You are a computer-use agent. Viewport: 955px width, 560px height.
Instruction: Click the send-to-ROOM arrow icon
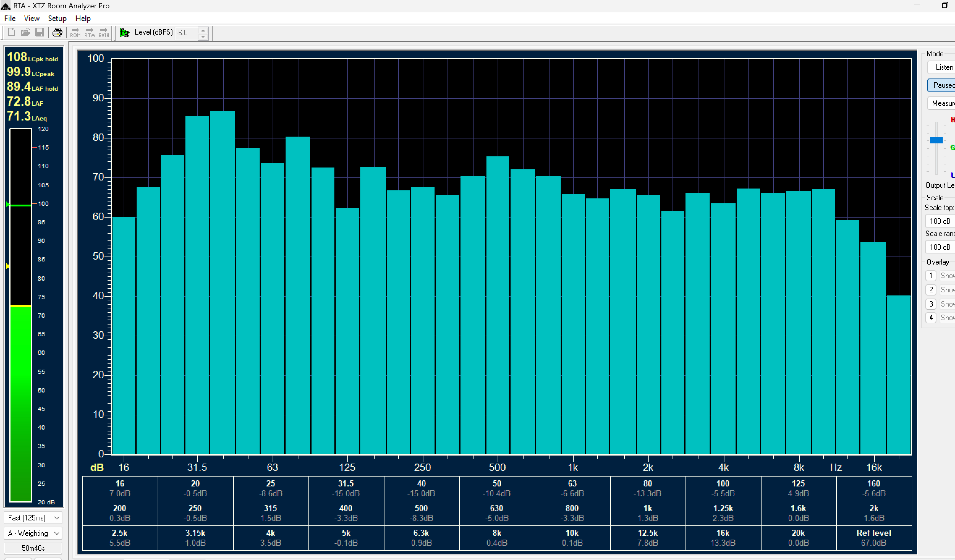75,32
